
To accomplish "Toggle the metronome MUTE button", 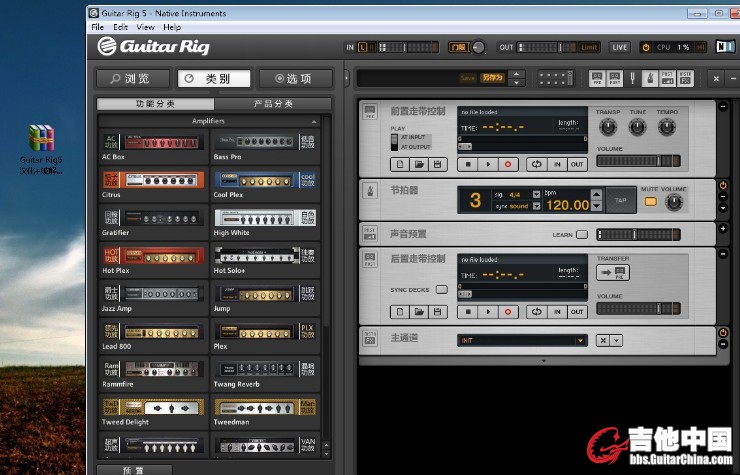I will [650, 202].
